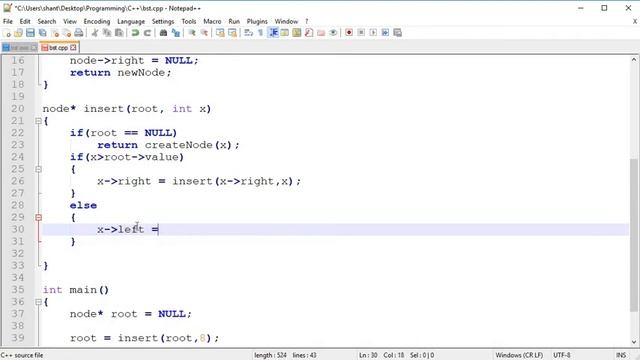Image resolution: width=640 pixels, height=360 pixels.
Task: Toggle word wrap from the toolbar
Action: [x=249, y=33]
